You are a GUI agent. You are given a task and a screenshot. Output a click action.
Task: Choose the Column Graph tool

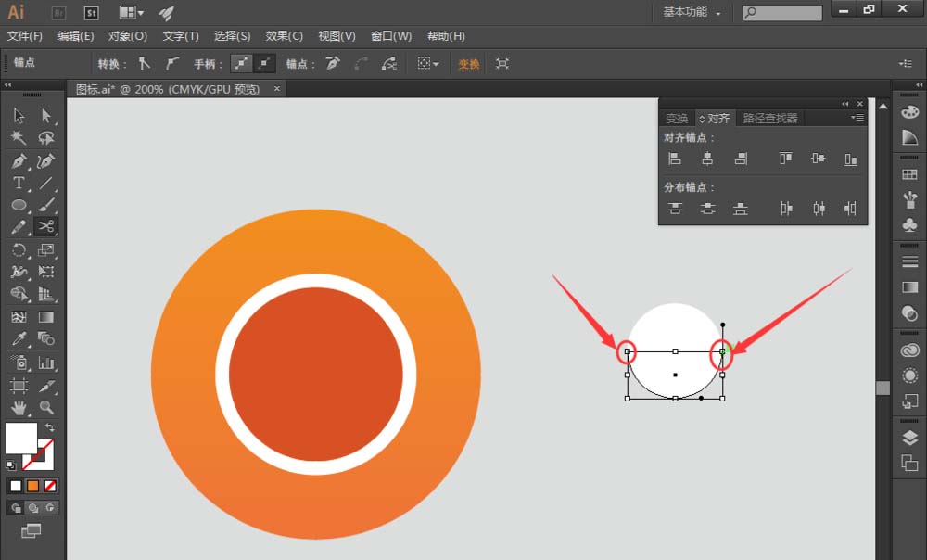(x=46, y=362)
